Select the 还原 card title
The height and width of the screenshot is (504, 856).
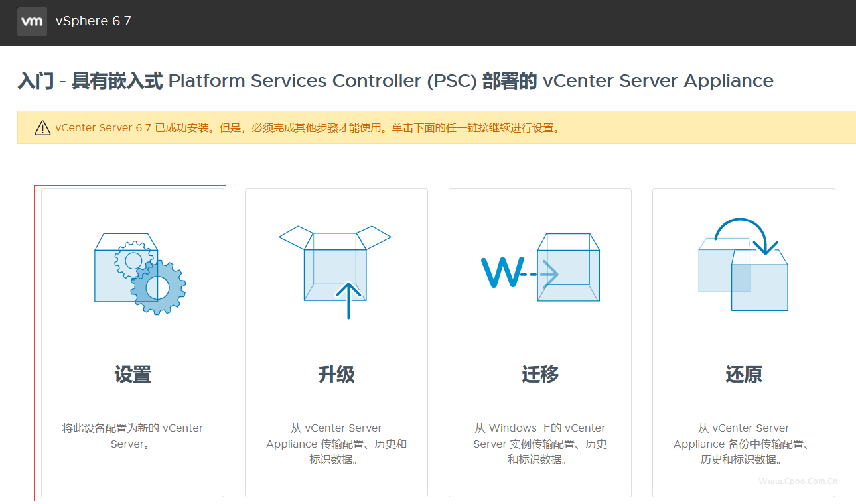pos(744,375)
